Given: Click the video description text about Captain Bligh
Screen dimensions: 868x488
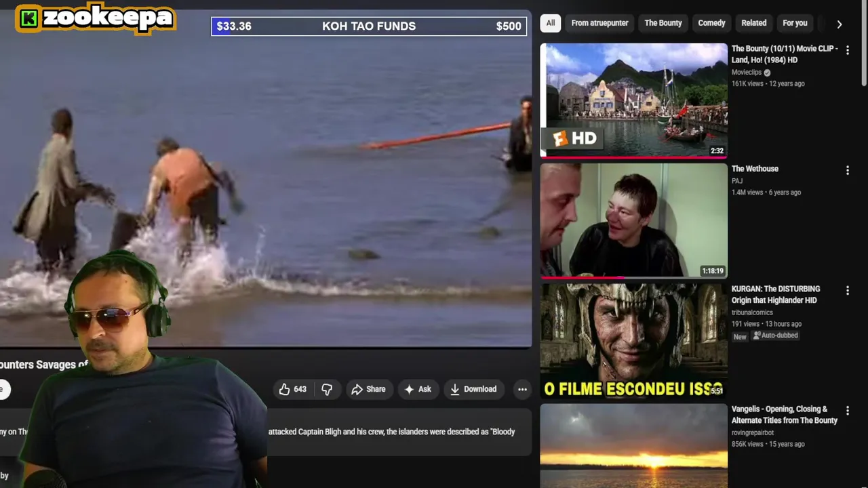Looking at the screenshot, I should pos(391,432).
